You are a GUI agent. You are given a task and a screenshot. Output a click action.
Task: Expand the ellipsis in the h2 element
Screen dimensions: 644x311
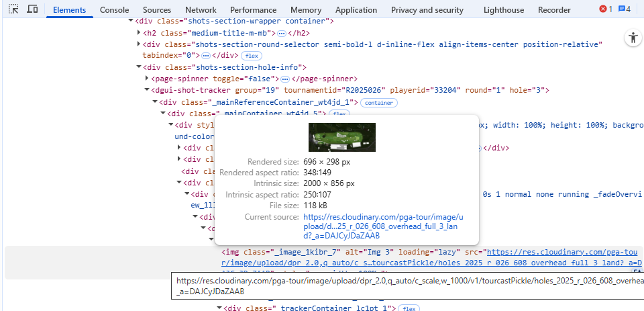[282, 33]
